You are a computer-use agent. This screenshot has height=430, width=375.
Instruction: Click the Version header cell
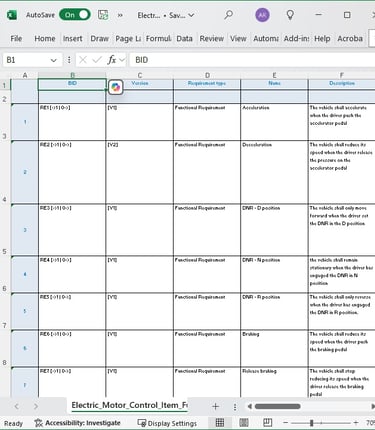pyautogui.click(x=140, y=85)
